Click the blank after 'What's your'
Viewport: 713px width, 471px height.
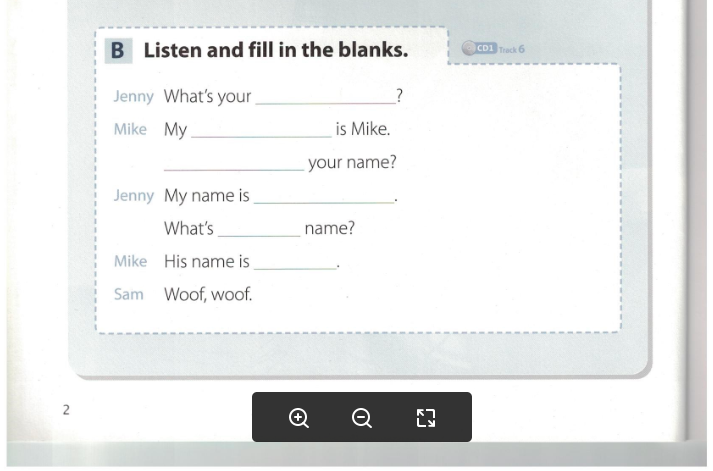click(325, 96)
